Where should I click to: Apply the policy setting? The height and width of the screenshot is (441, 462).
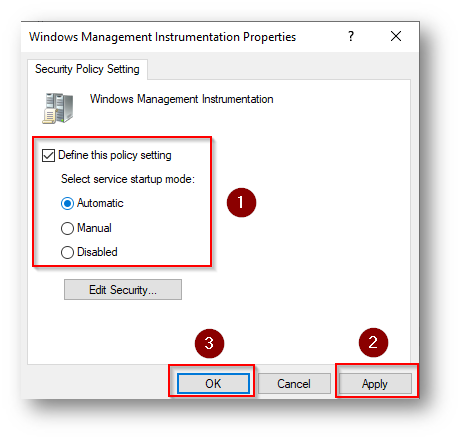click(375, 383)
